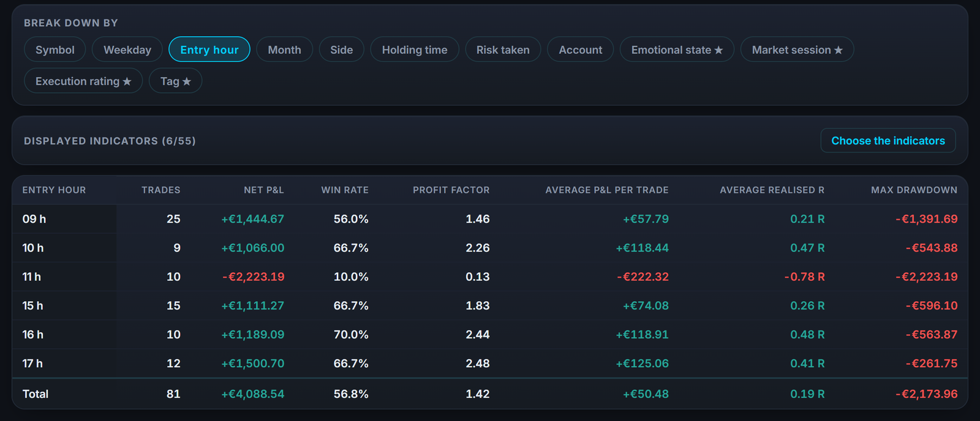Click the +€1,500.70 net P&L value
980x421 pixels.
[x=253, y=363]
